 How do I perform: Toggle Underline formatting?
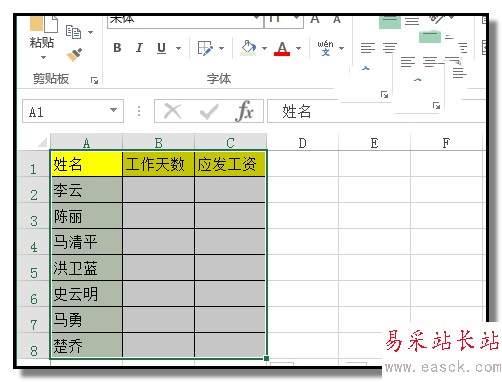click(161, 48)
